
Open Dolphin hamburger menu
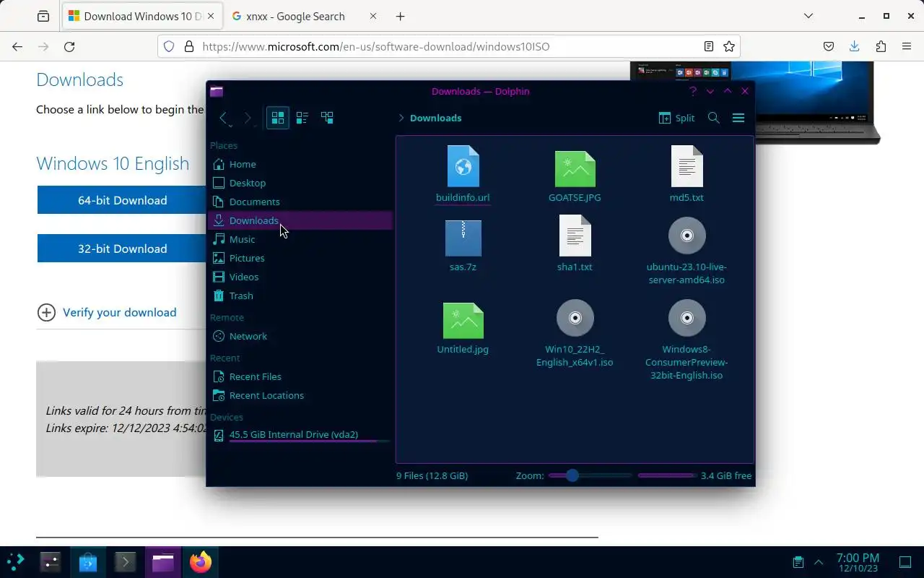click(738, 118)
